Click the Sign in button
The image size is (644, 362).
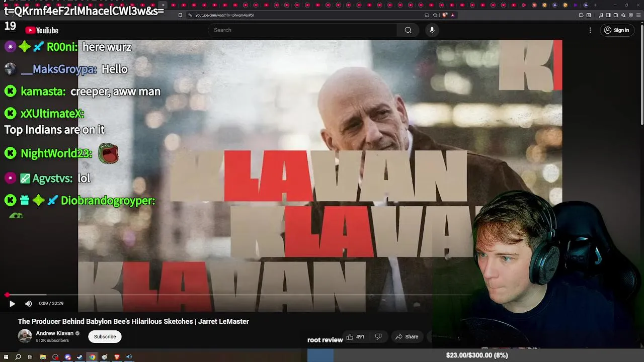(x=617, y=30)
